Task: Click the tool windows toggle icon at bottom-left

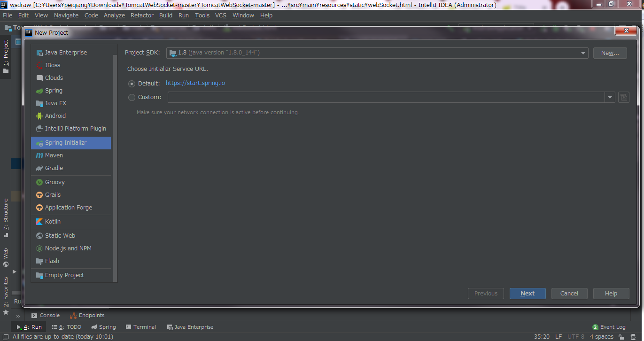Action: 6,337
